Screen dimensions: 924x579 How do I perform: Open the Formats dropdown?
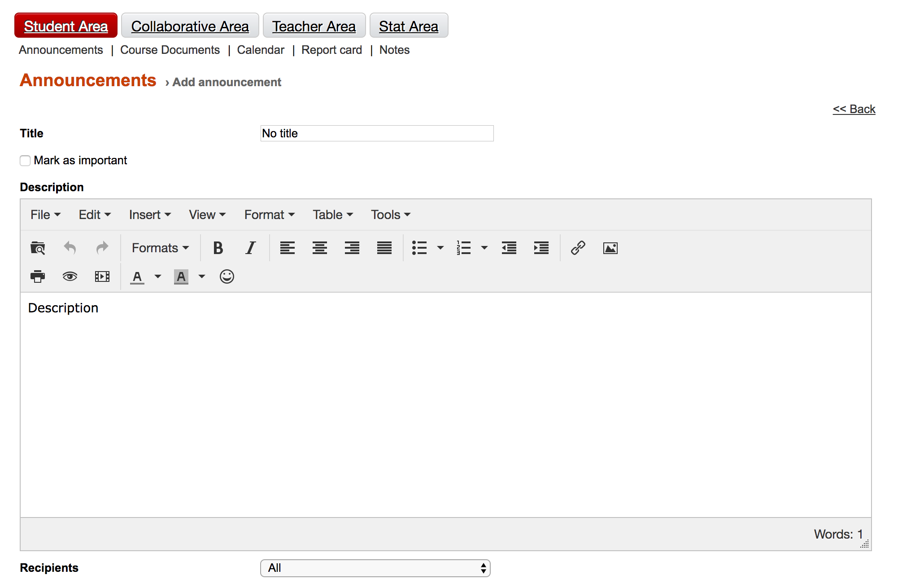160,248
